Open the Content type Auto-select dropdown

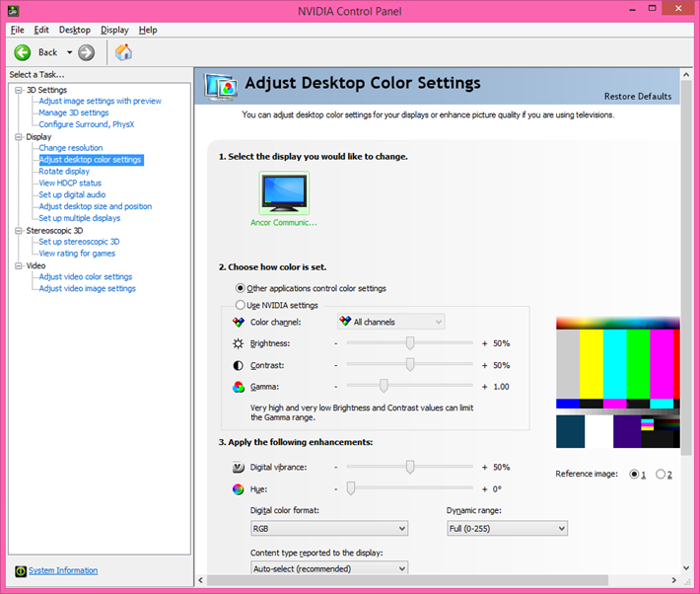coord(329,567)
